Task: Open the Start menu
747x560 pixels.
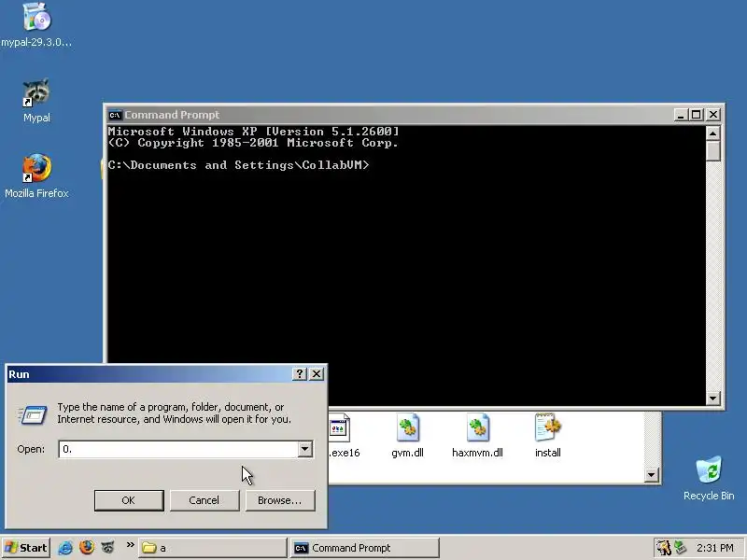Action: [x=25, y=548]
